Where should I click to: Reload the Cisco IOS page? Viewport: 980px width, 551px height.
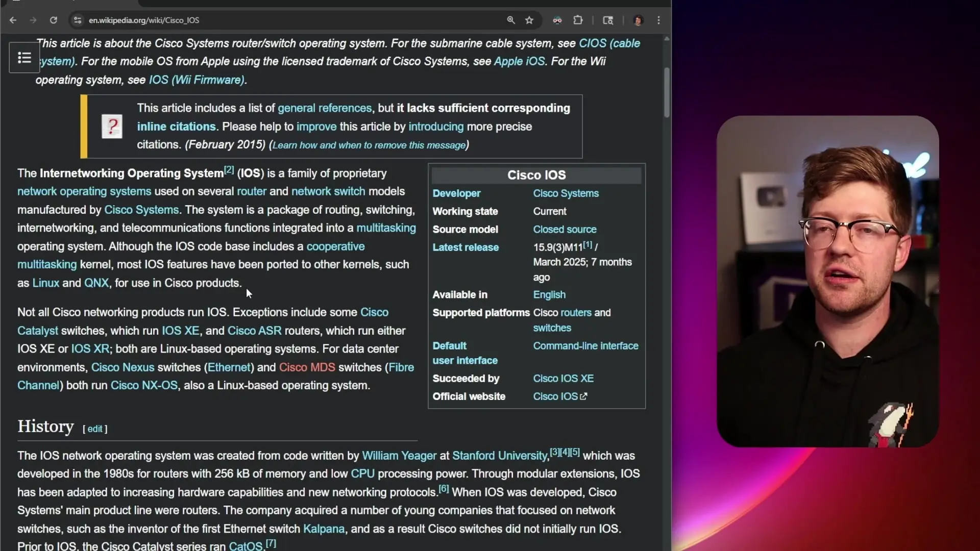coord(54,20)
